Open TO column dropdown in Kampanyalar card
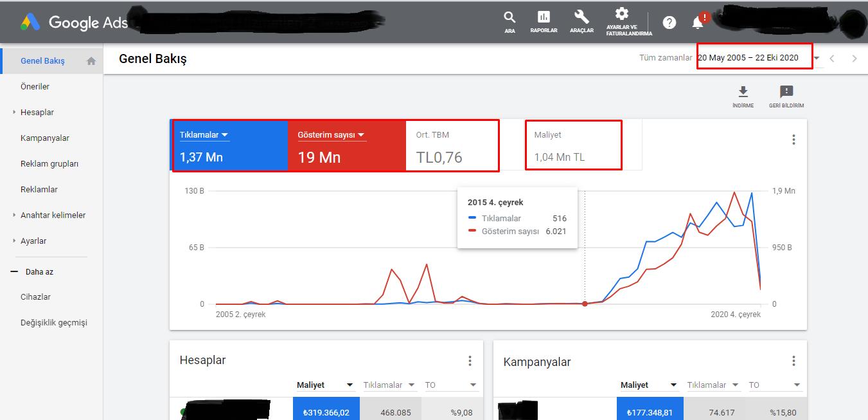 tap(775, 385)
